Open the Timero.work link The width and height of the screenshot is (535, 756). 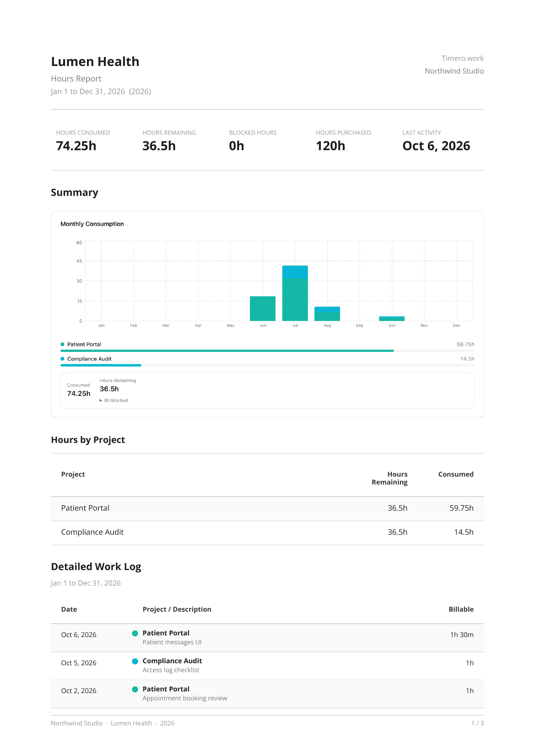462,58
